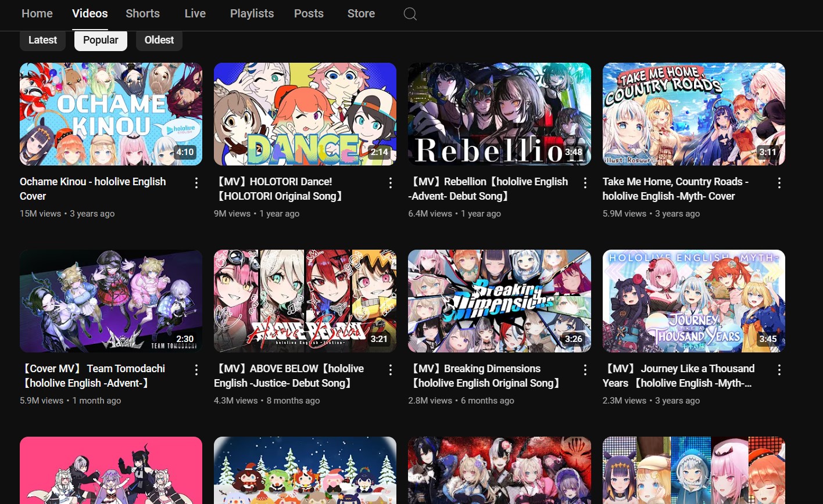Click the 15M views text
823x504 pixels.
(40, 214)
